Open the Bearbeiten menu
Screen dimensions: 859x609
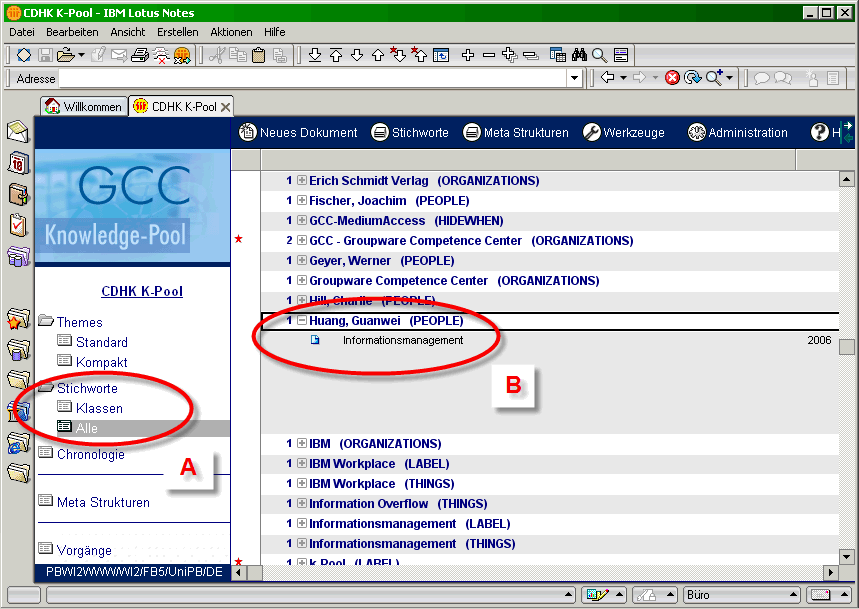click(72, 32)
